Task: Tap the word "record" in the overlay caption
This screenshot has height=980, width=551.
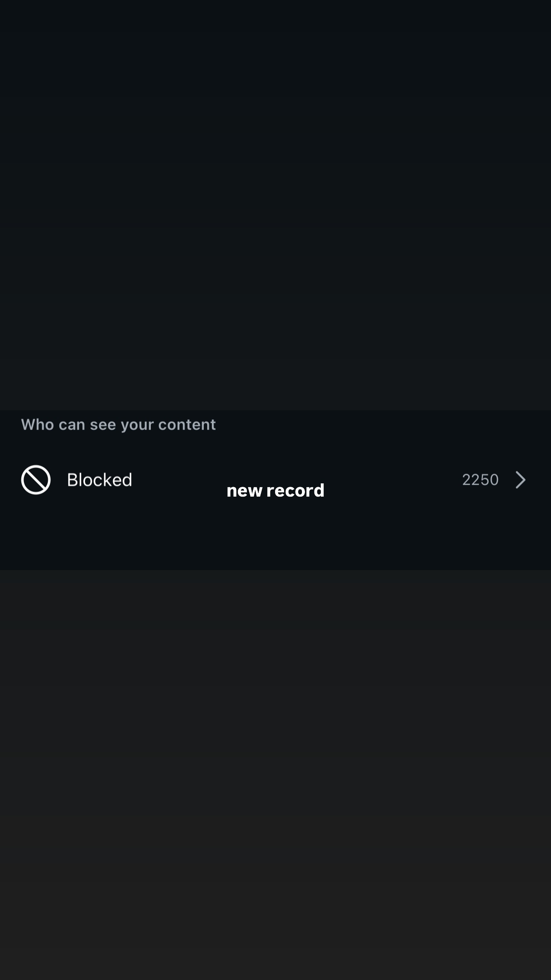Action: pos(295,491)
